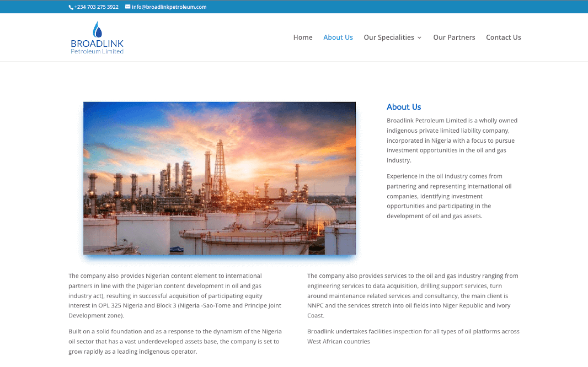This screenshot has width=588, height=367.
Task: Click the facilities inspection paragraph
Action: coord(413,336)
